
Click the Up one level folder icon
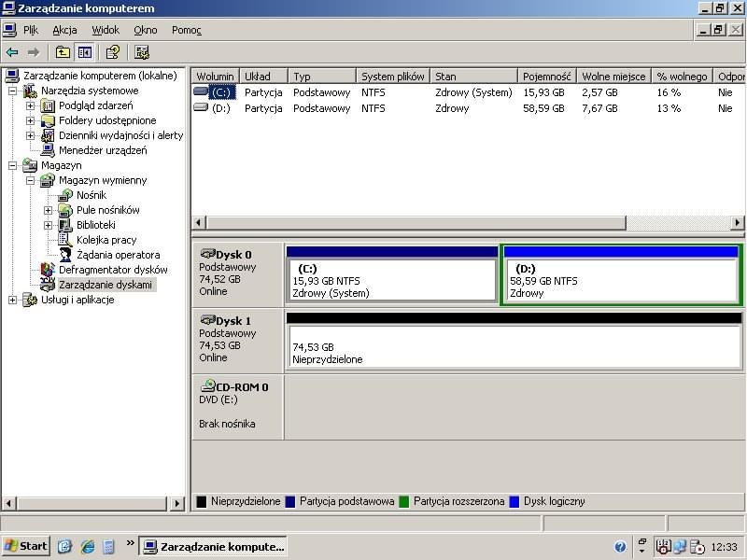click(x=63, y=52)
